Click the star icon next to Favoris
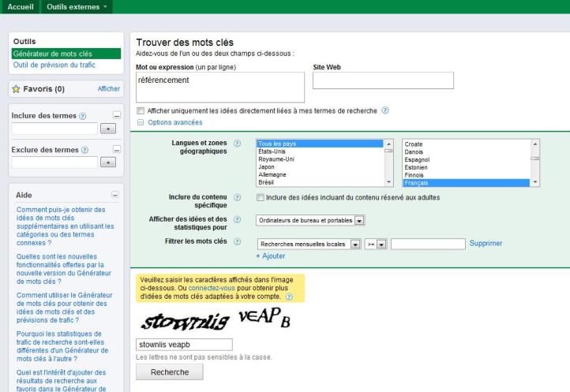The width and height of the screenshot is (570, 392). coord(16,89)
